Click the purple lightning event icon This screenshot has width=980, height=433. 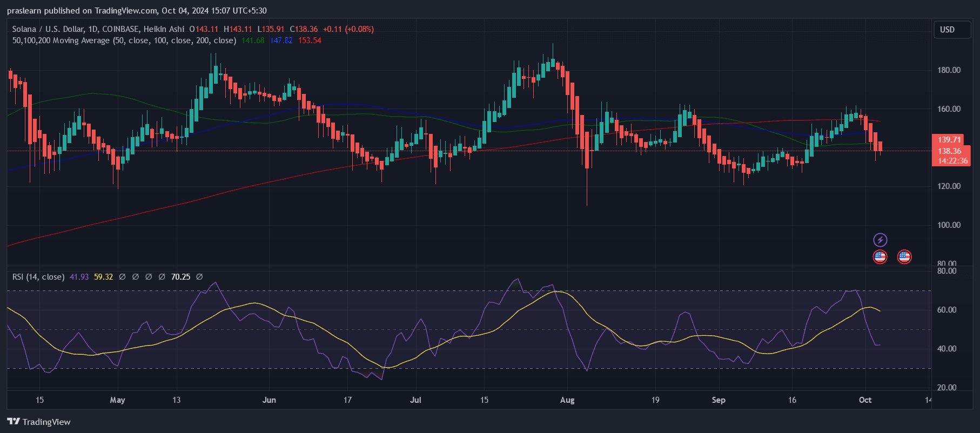pos(880,240)
